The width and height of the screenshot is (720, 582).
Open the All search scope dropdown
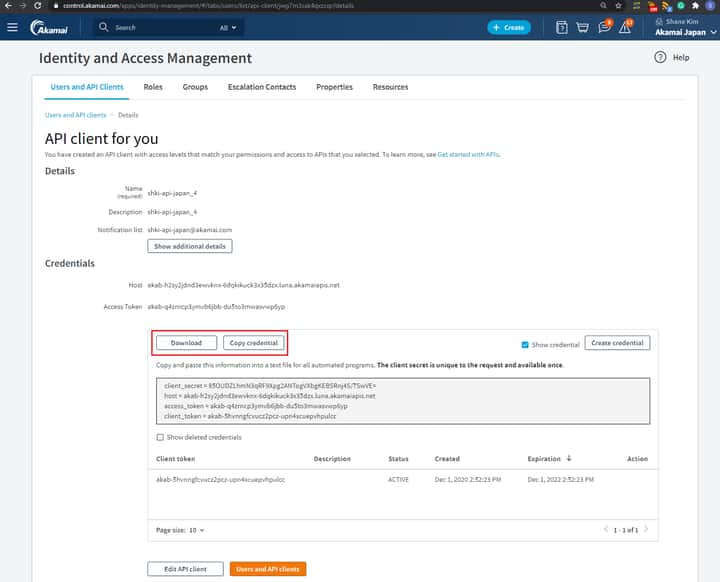click(230, 28)
